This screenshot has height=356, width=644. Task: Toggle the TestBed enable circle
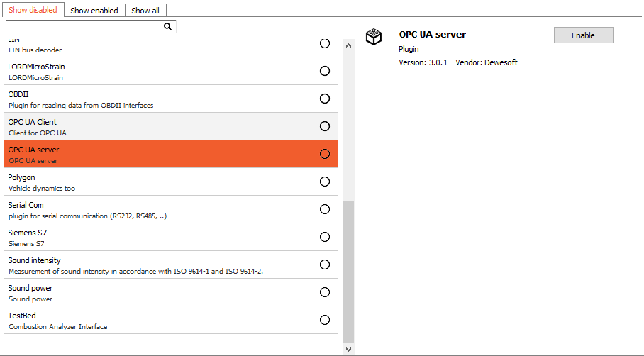325,320
